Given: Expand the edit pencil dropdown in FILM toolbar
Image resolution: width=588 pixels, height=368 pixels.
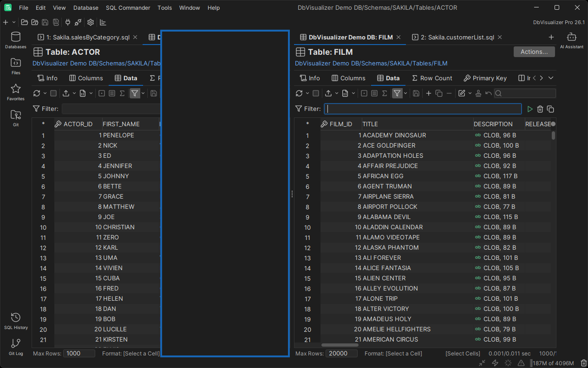Looking at the screenshot, I should [470, 93].
